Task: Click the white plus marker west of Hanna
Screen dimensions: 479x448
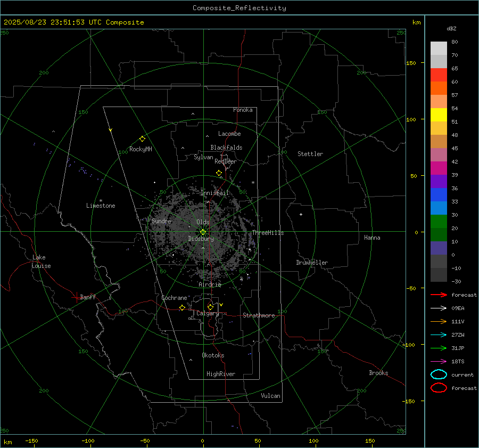Action: [x=301, y=214]
